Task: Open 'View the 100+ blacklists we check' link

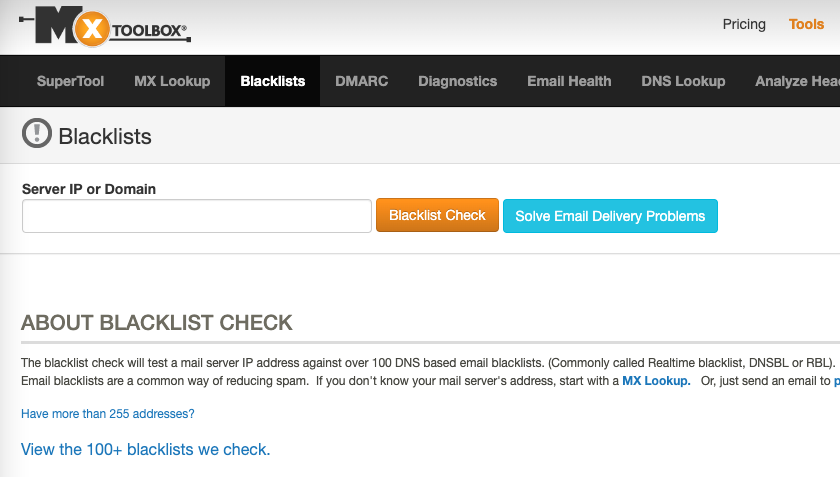Action: [x=146, y=449]
